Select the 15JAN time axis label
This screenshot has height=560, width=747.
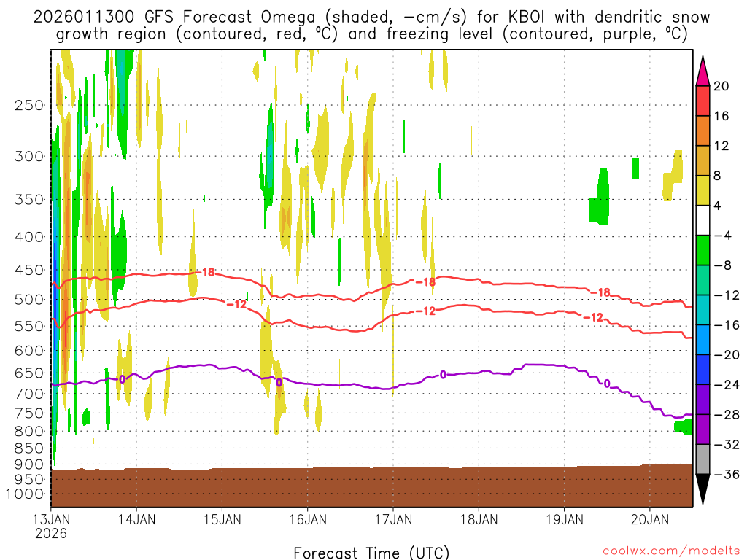click(x=222, y=519)
